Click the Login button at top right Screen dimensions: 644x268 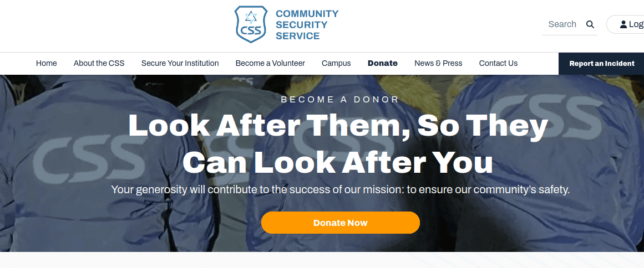tap(626, 24)
